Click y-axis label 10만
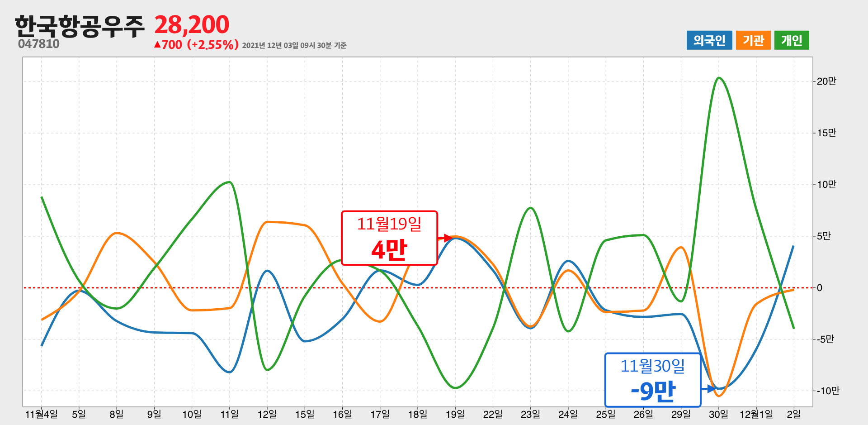 tap(826, 185)
